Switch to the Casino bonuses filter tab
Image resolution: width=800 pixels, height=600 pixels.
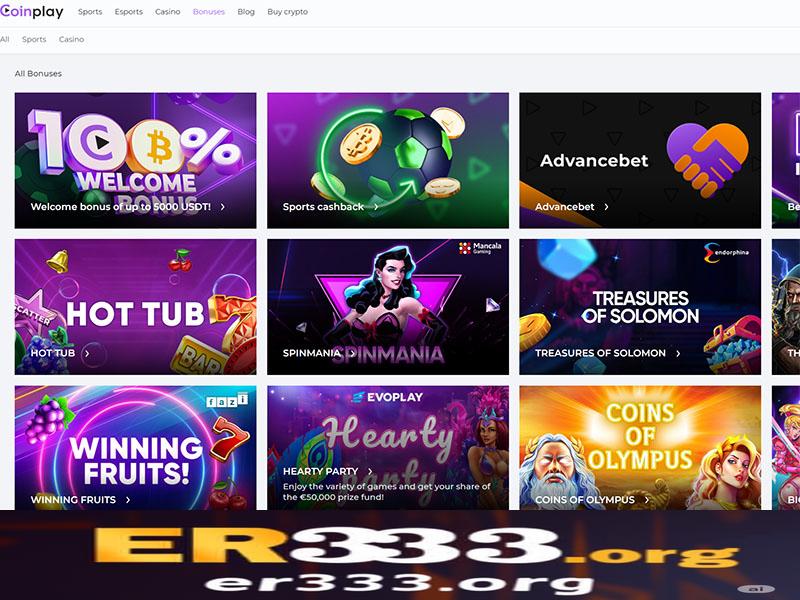pyautogui.click(x=71, y=39)
